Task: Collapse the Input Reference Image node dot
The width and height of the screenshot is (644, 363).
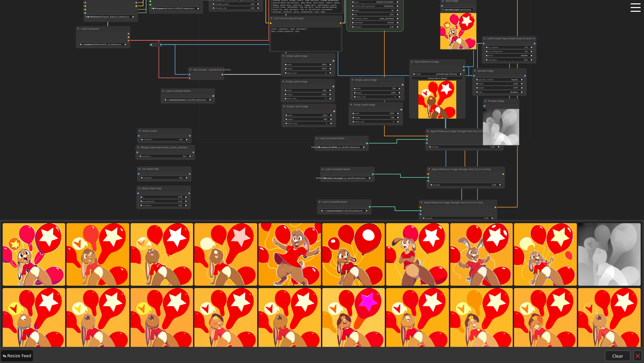Action: 412,62
